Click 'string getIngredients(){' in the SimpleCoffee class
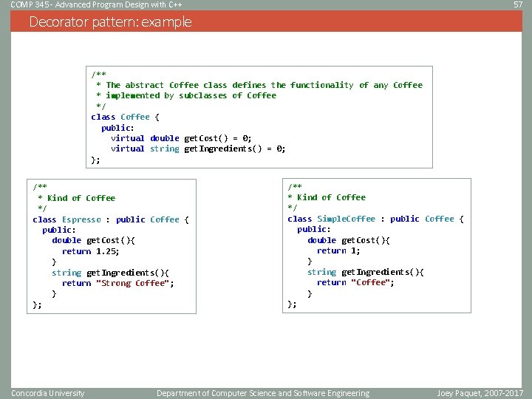The width and height of the screenshot is (532, 399). tap(366, 272)
